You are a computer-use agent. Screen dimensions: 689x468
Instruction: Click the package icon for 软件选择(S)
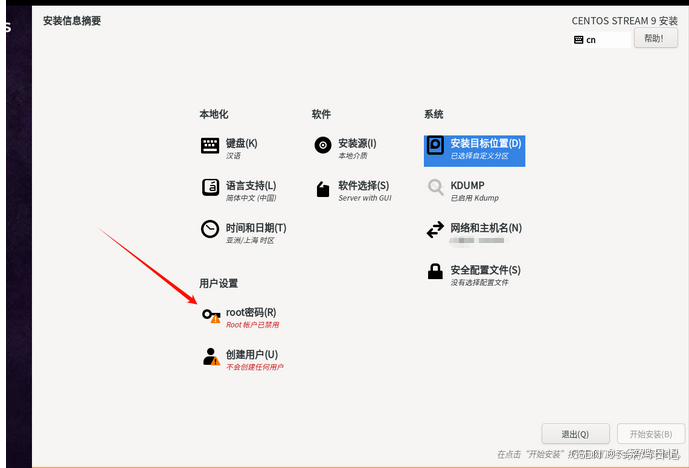click(x=323, y=189)
